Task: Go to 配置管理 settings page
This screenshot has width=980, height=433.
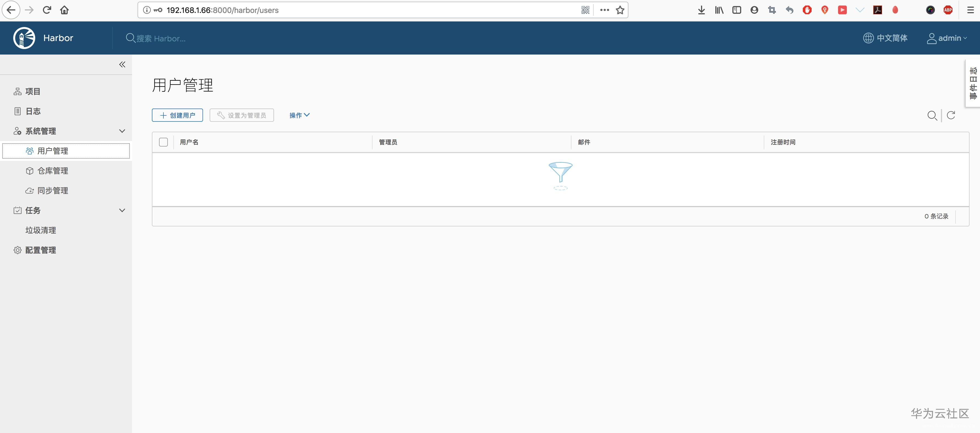Action: point(40,250)
